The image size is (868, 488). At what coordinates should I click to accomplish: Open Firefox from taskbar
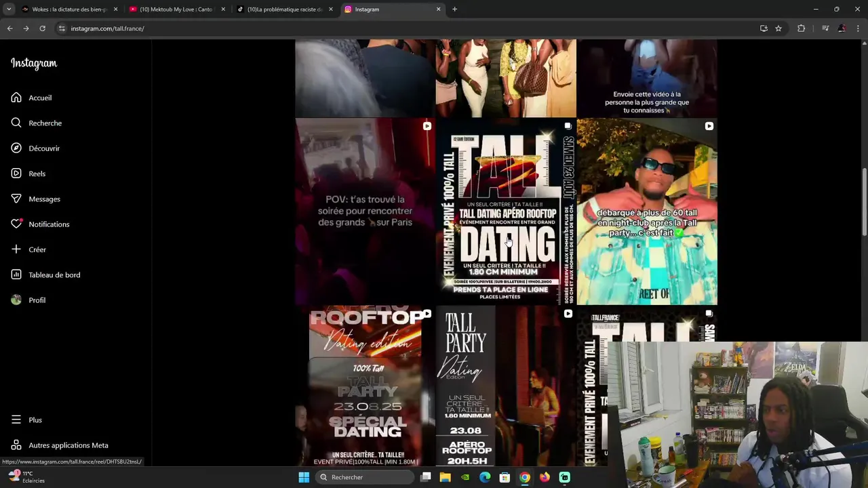545,477
